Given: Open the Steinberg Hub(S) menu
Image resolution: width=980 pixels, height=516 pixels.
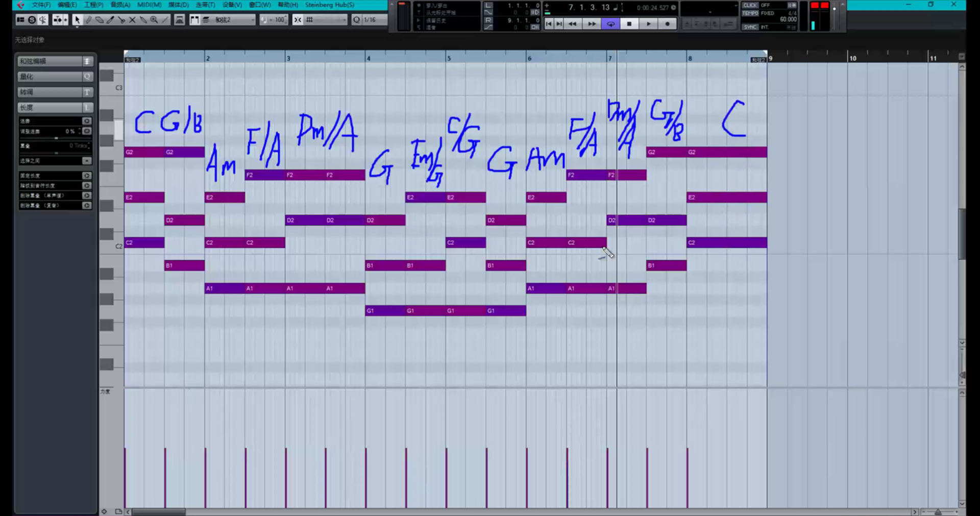Looking at the screenshot, I should (x=330, y=5).
